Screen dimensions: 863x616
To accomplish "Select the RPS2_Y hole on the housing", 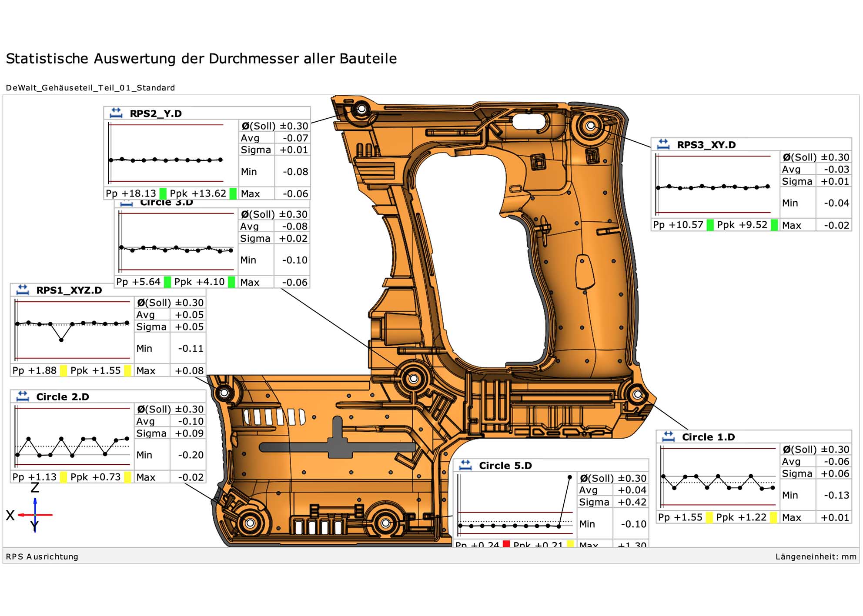I will click(x=361, y=108).
